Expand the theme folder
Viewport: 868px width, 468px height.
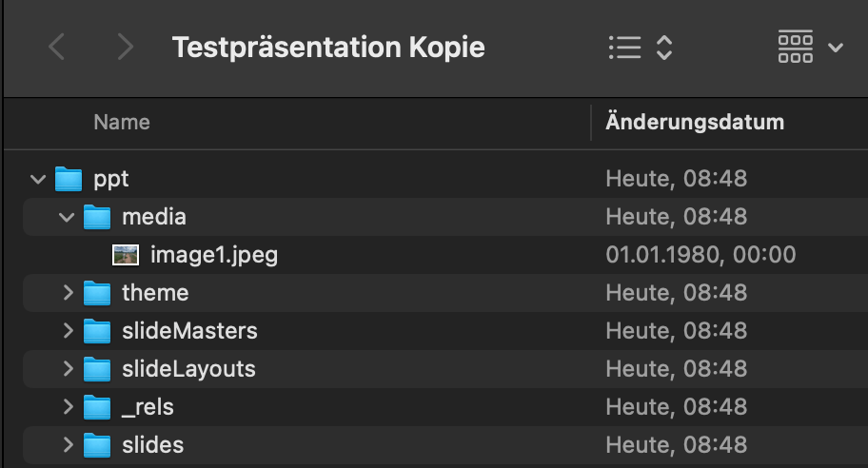pyautogui.click(x=69, y=293)
